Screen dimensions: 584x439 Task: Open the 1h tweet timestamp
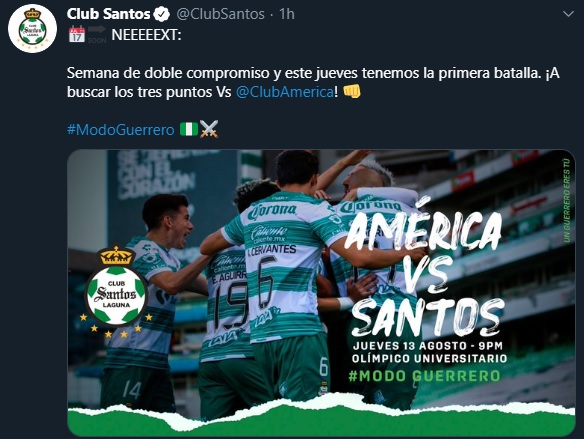[x=287, y=14]
